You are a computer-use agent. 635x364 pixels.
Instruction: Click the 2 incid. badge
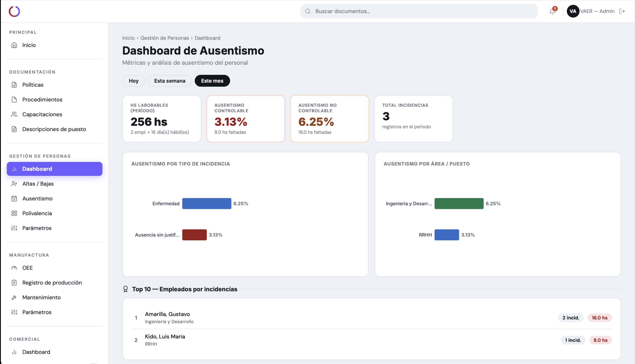pyautogui.click(x=571, y=318)
